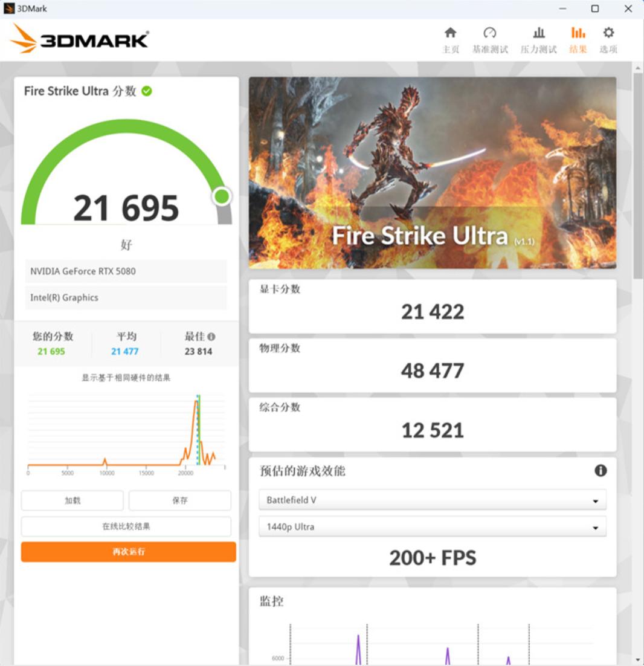Screen dimensions: 644x666
Task: Expand the 1440p Ultra resolution dropdown
Action: (432, 526)
